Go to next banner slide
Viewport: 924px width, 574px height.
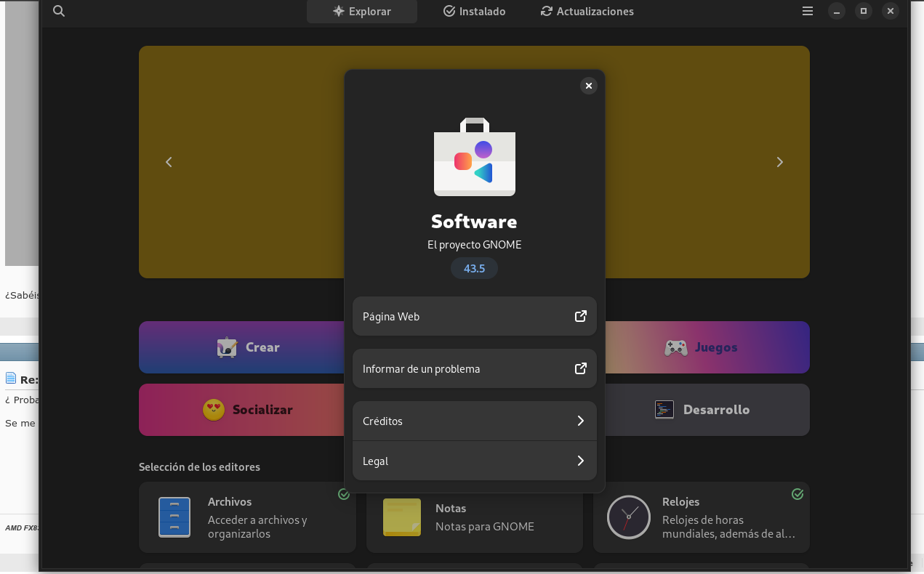[780, 162]
